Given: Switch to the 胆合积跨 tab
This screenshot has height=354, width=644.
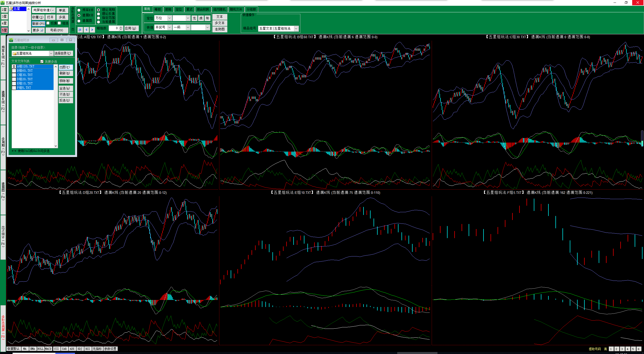Looking at the screenshot, I should coord(203,9).
